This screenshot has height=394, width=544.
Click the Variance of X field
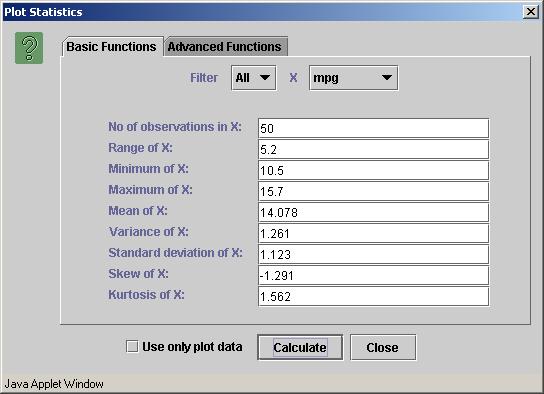374,233
